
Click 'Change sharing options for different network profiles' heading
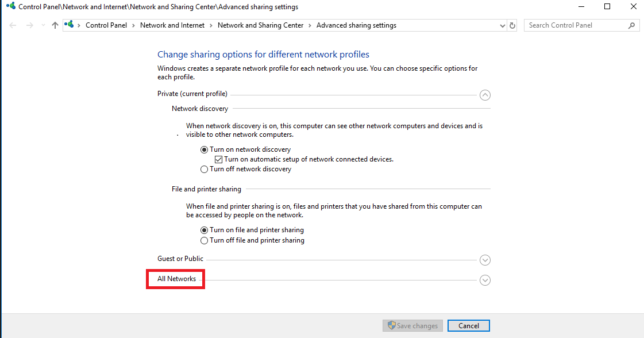click(263, 54)
